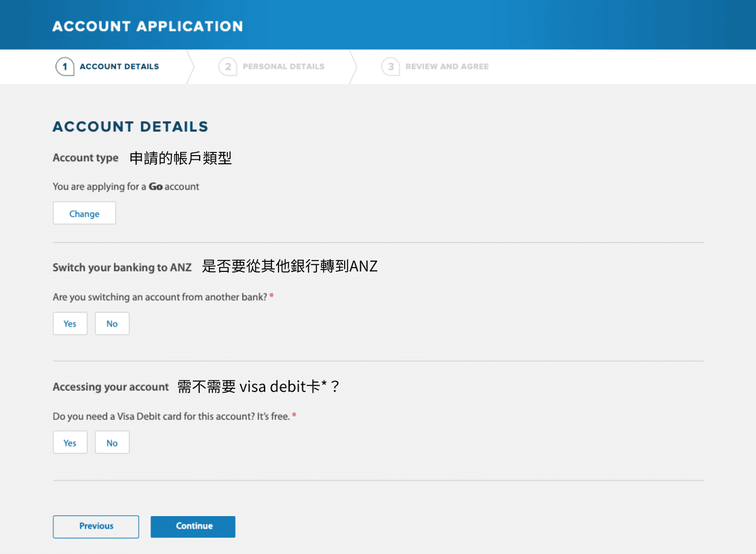Select No for switching from another bank
This screenshot has height=554, width=756.
click(x=112, y=324)
